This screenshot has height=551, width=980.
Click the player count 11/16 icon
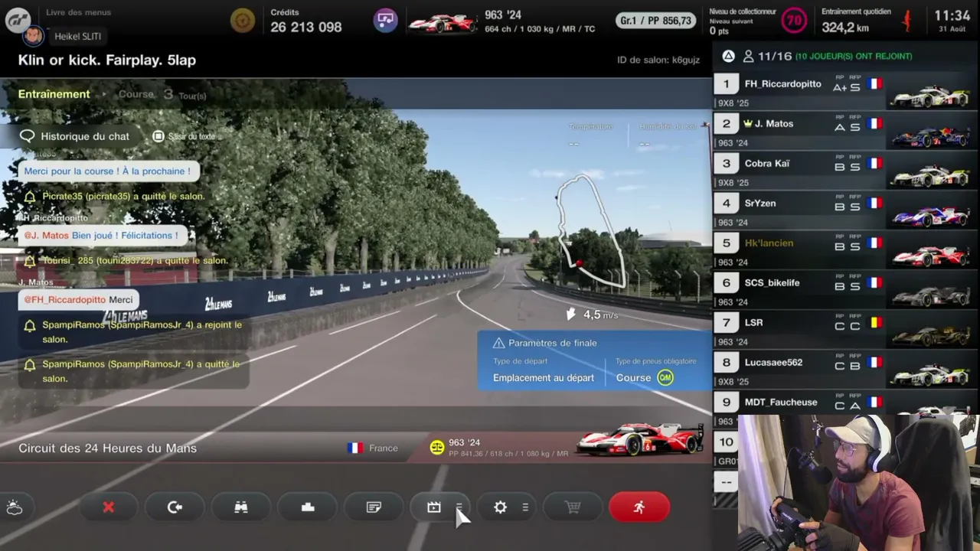click(749, 56)
